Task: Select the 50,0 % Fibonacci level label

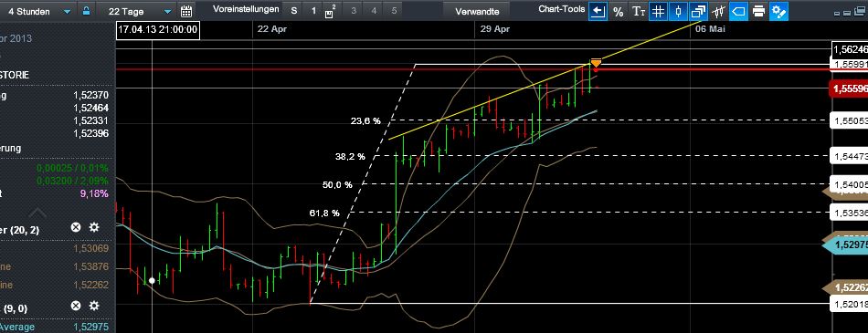Action: point(337,185)
